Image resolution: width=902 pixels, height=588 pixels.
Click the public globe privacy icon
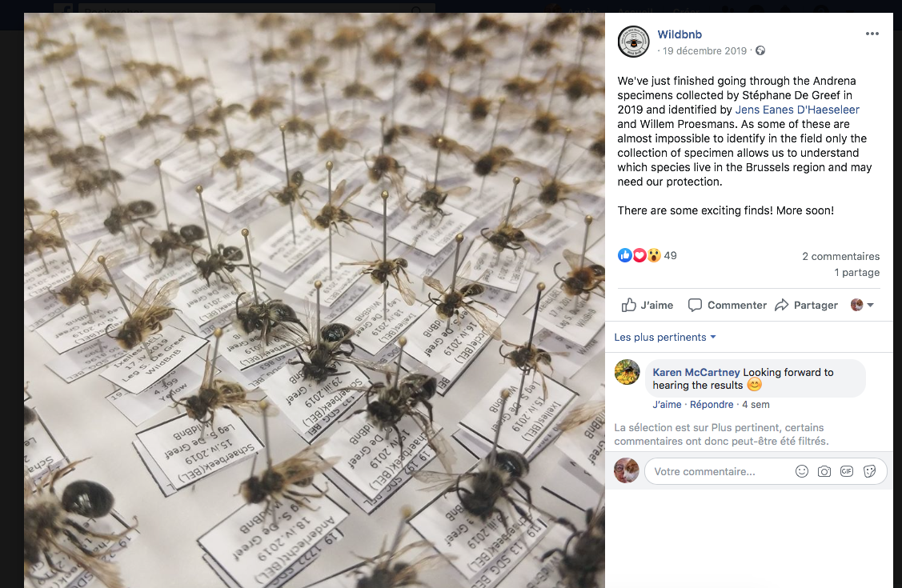coord(760,50)
